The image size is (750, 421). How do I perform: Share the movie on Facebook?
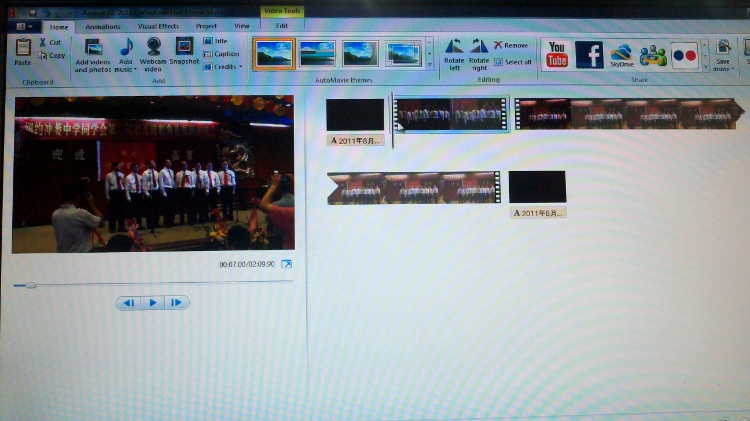[x=590, y=54]
